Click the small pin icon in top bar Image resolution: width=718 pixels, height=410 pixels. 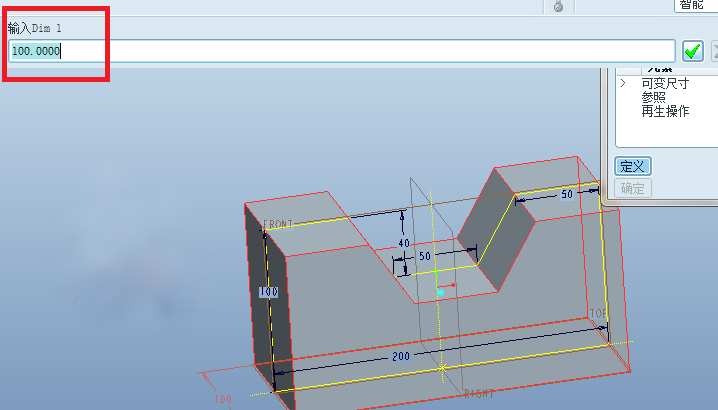tap(558, 6)
